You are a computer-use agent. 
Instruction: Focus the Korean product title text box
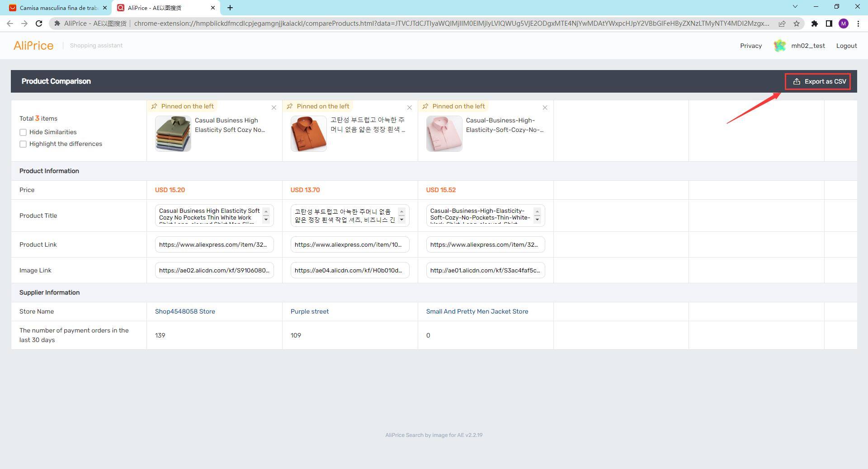tap(350, 216)
